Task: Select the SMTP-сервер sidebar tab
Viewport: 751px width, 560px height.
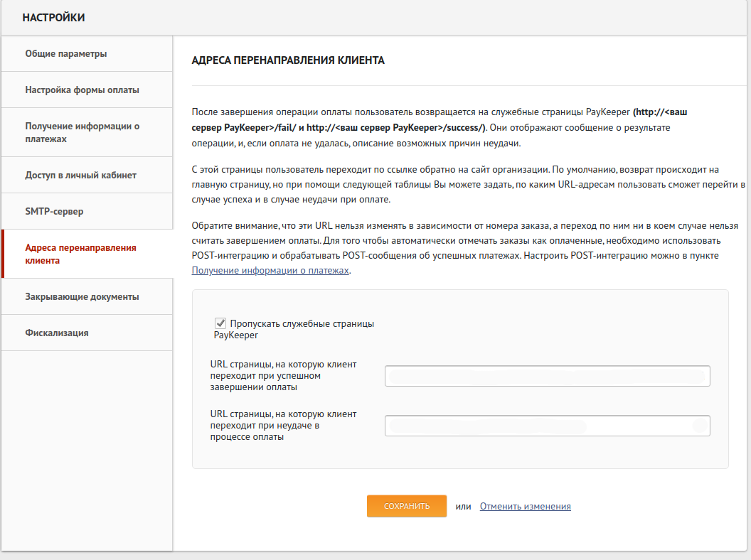Action: point(55,211)
